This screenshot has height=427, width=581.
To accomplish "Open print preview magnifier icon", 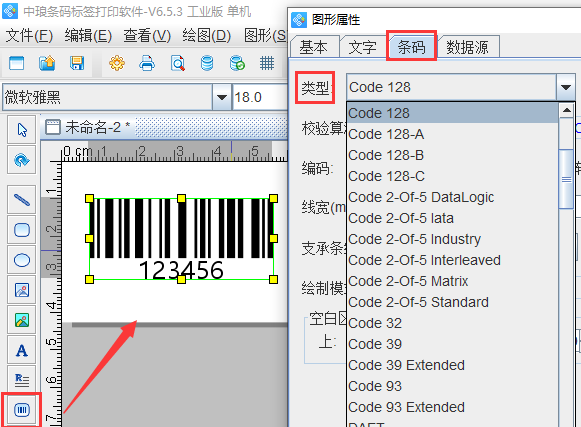I will coord(177,63).
